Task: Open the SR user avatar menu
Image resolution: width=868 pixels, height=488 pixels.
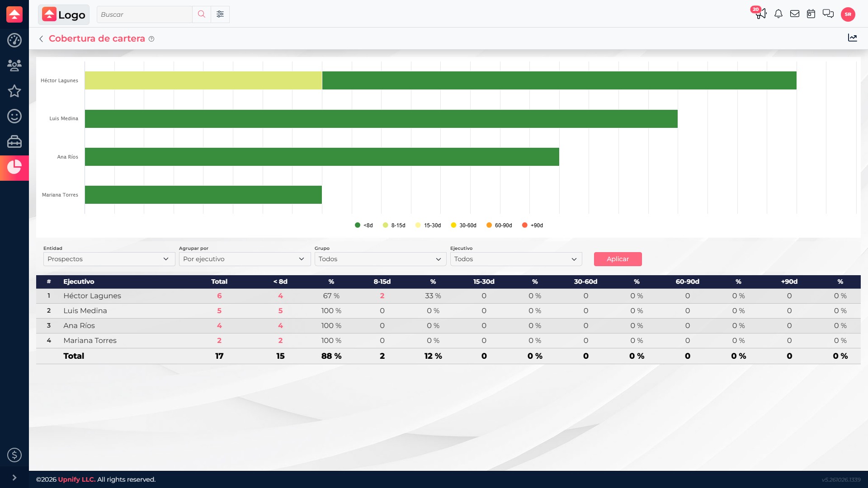Action: point(848,14)
